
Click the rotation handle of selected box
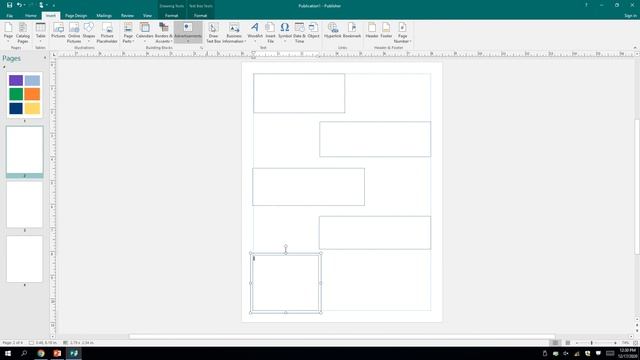[x=286, y=246]
